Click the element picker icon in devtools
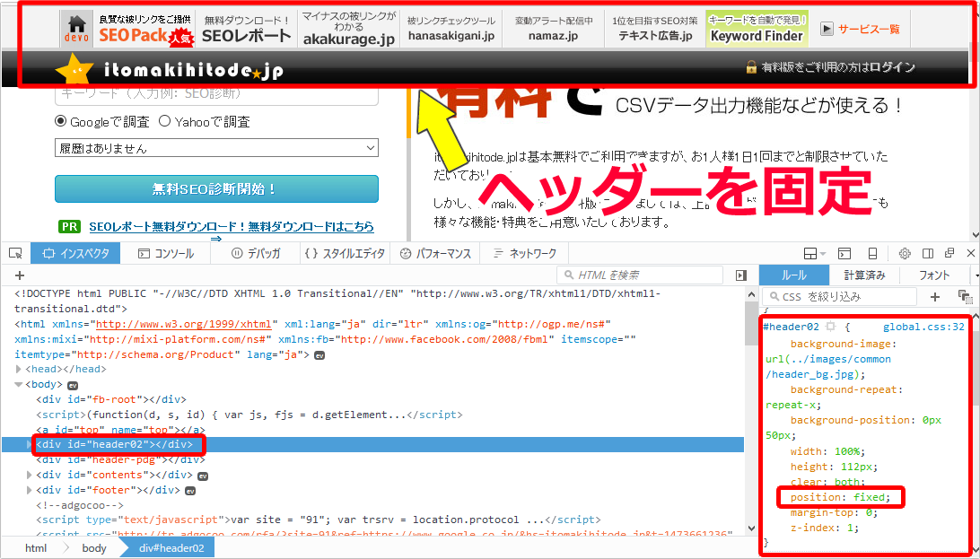980x559 pixels. coord(15,254)
